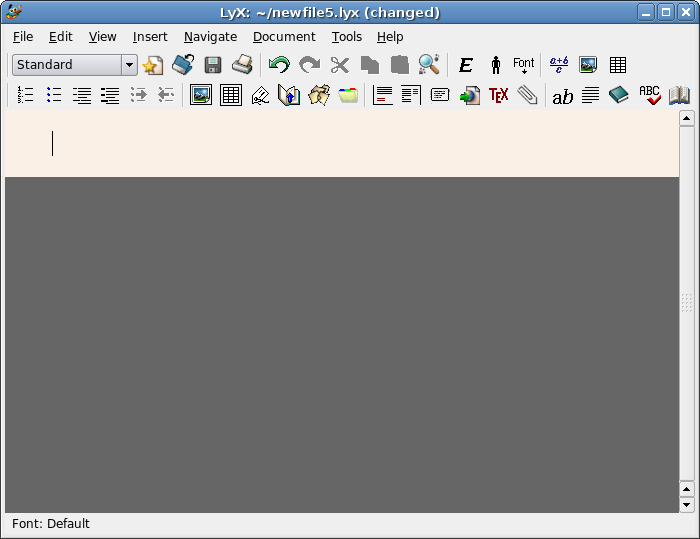Click the LyX application icon in titlebar
This screenshot has height=539, width=700.
click(x=14, y=12)
